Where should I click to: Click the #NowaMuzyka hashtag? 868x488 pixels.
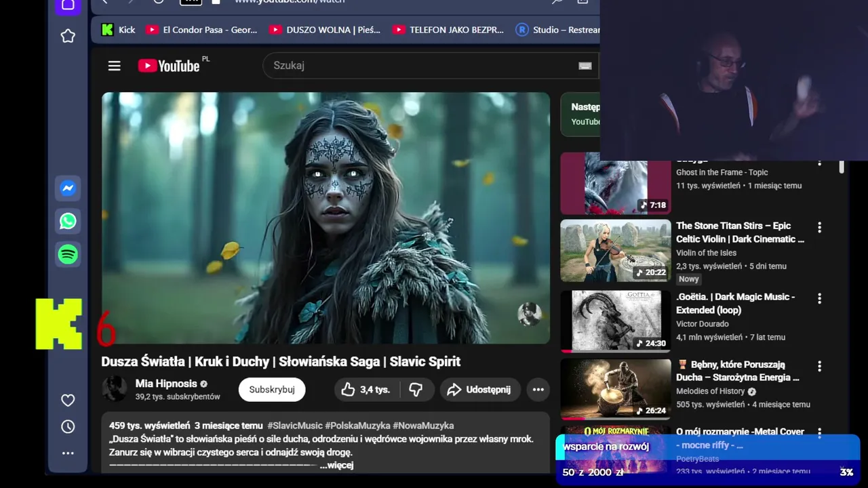tap(423, 426)
